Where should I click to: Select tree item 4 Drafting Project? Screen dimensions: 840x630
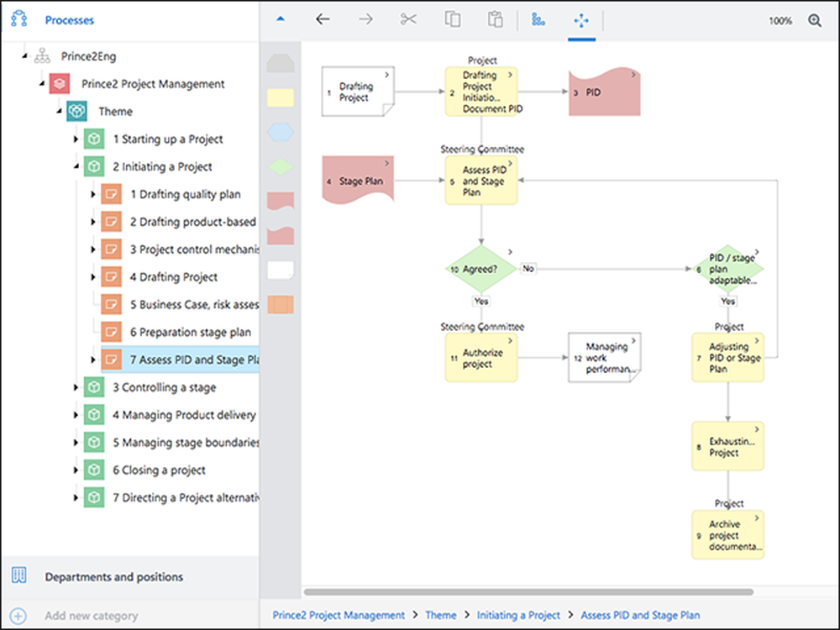coord(174,277)
